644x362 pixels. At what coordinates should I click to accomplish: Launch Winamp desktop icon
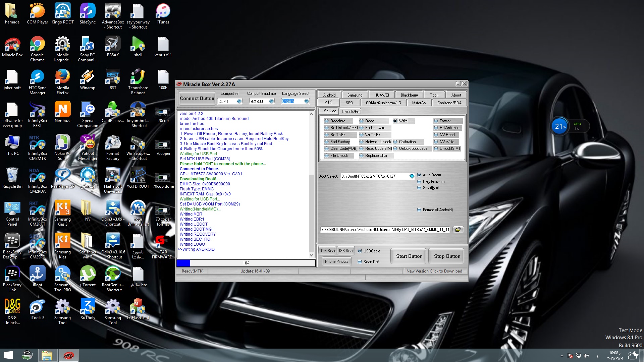pos(88,80)
